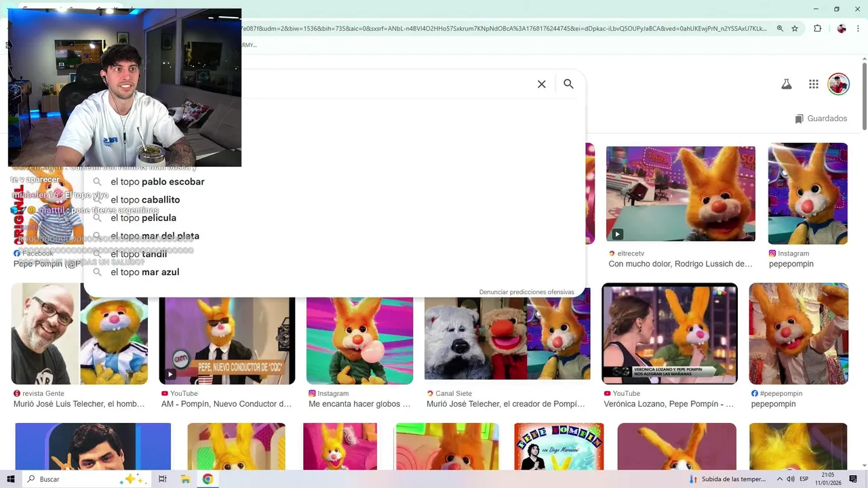The height and width of the screenshot is (488, 868).
Task: Open the Chrome extensions puzzle icon
Action: pos(817,28)
